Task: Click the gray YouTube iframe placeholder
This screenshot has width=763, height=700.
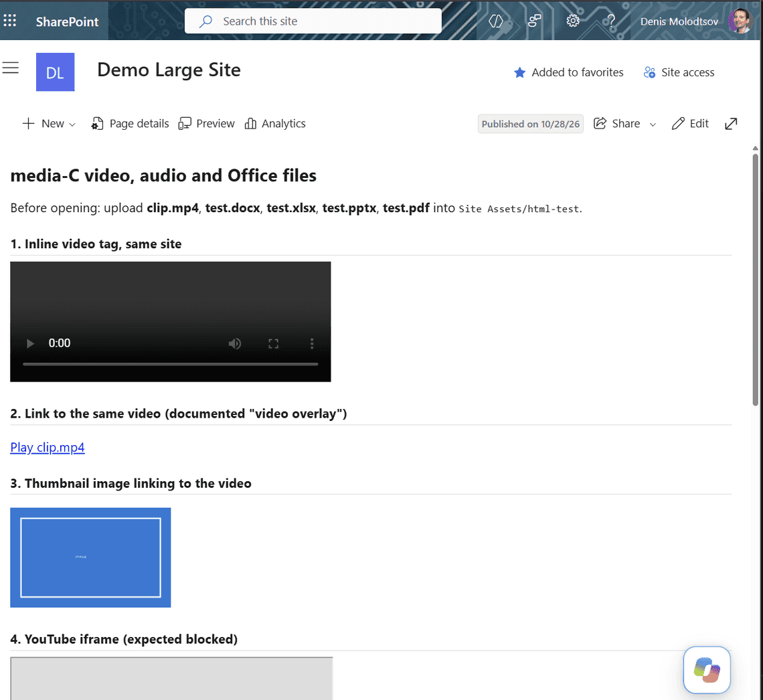Action: coord(171,678)
